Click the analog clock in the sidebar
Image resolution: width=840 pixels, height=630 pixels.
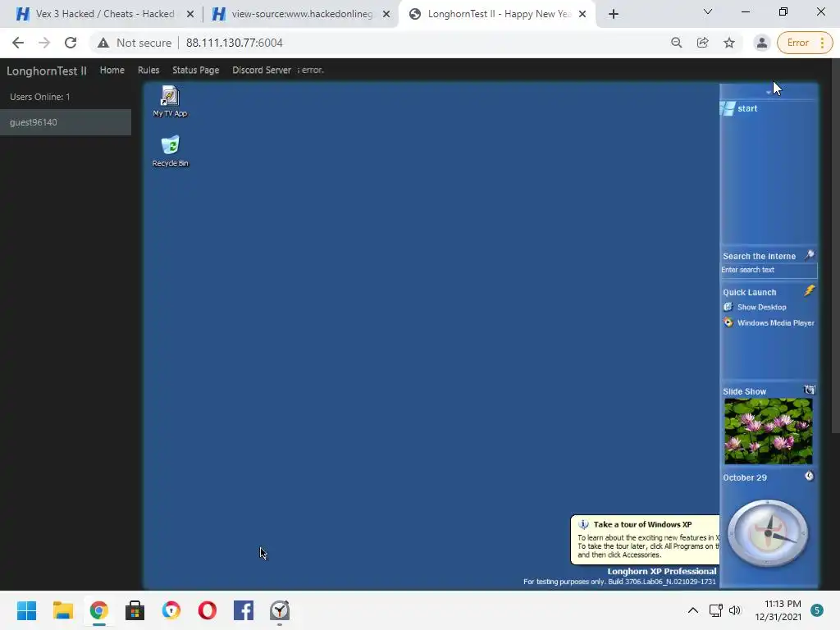point(768,533)
